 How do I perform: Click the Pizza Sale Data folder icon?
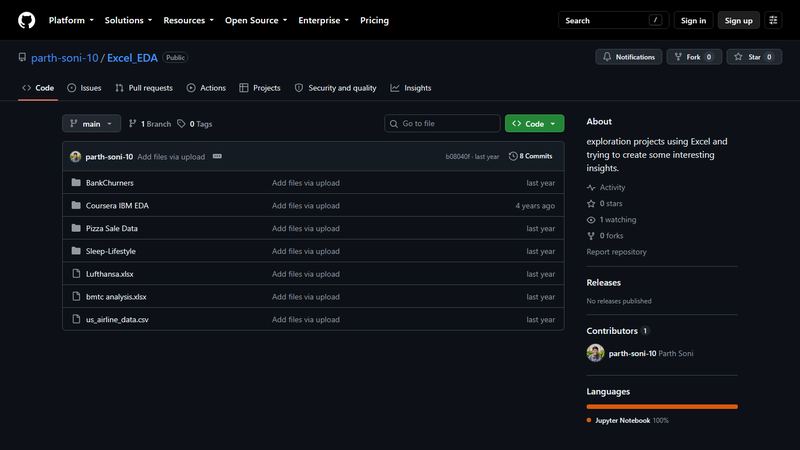76,228
